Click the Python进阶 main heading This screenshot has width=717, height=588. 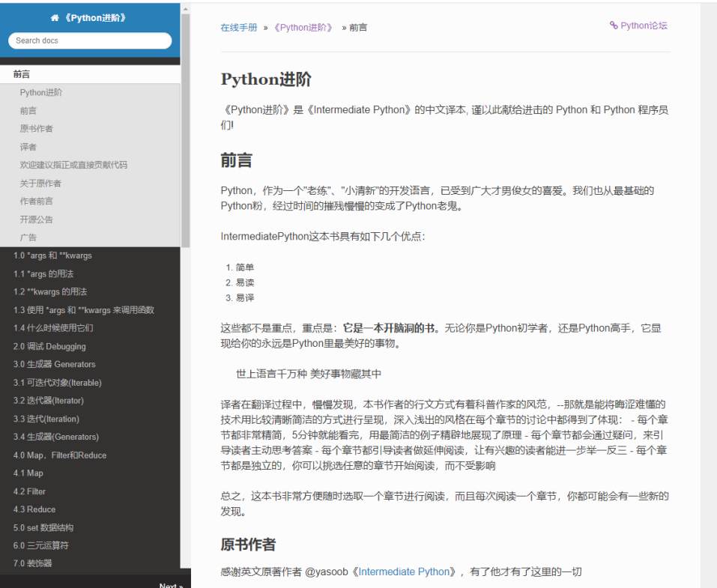point(266,79)
